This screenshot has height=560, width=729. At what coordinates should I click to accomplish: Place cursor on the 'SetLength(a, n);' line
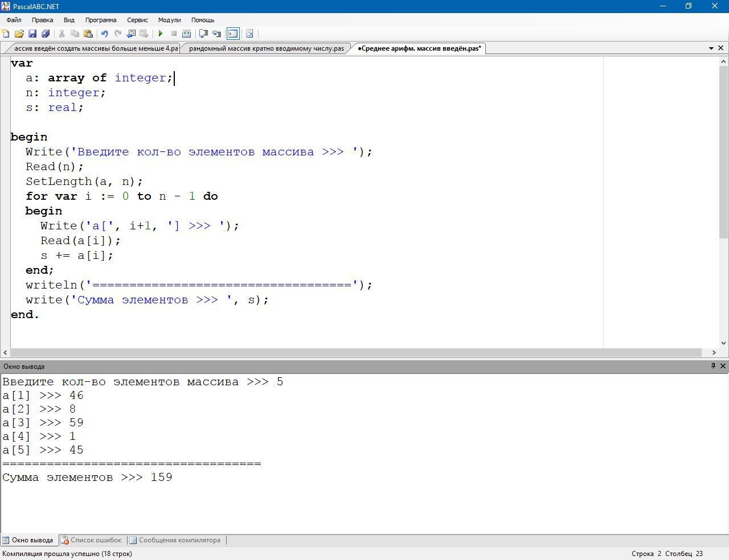84,182
